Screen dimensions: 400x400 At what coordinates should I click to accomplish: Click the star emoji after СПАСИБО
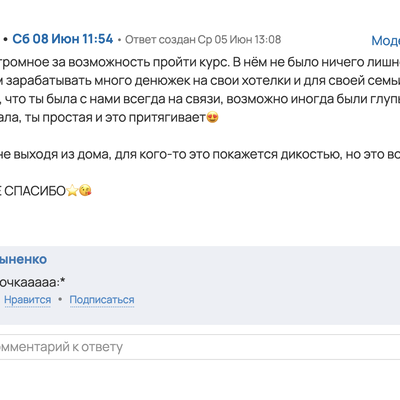[72, 191]
